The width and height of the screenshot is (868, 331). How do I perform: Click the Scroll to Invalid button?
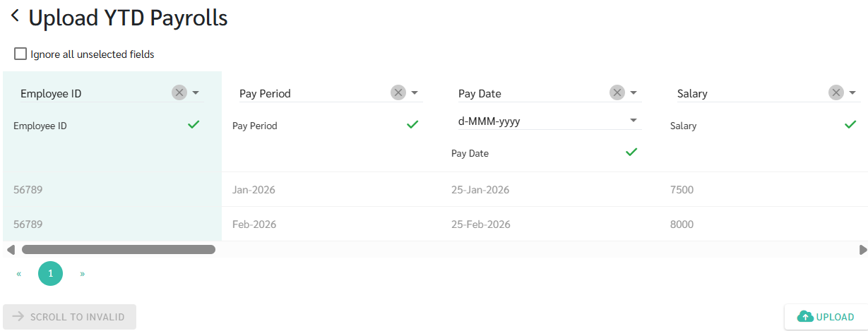(69, 317)
